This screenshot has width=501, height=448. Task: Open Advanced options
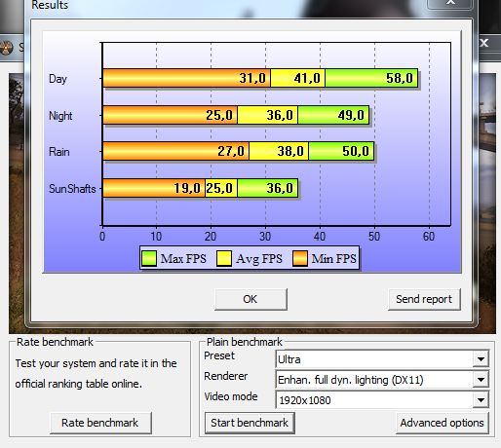click(443, 423)
